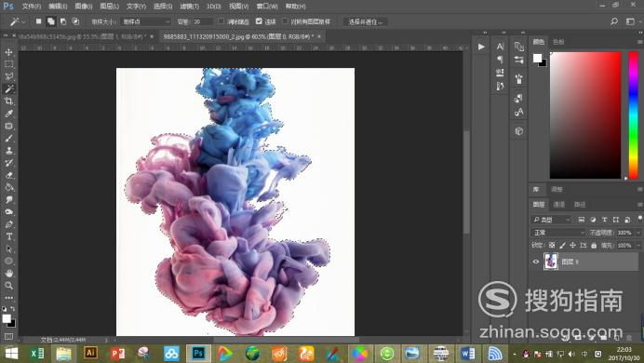Open the Character panel icon
This screenshot has height=363, width=644.
pos(500,47)
